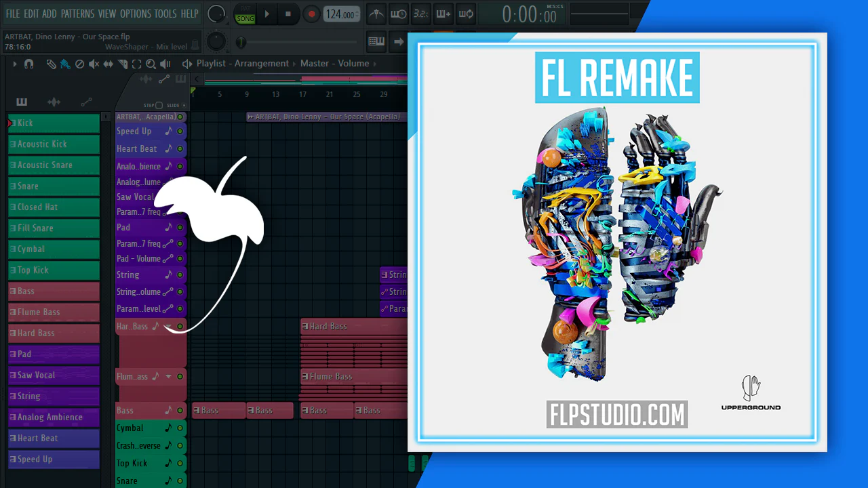The width and height of the screenshot is (868, 488).
Task: Show patterns in the picker panel
Action: (22, 102)
